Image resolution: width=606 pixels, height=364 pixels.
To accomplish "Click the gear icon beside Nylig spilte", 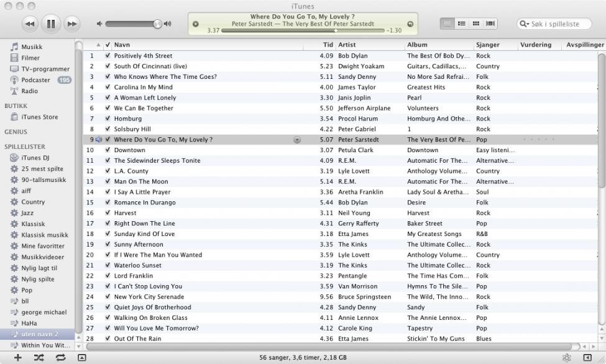I will pos(14,279).
